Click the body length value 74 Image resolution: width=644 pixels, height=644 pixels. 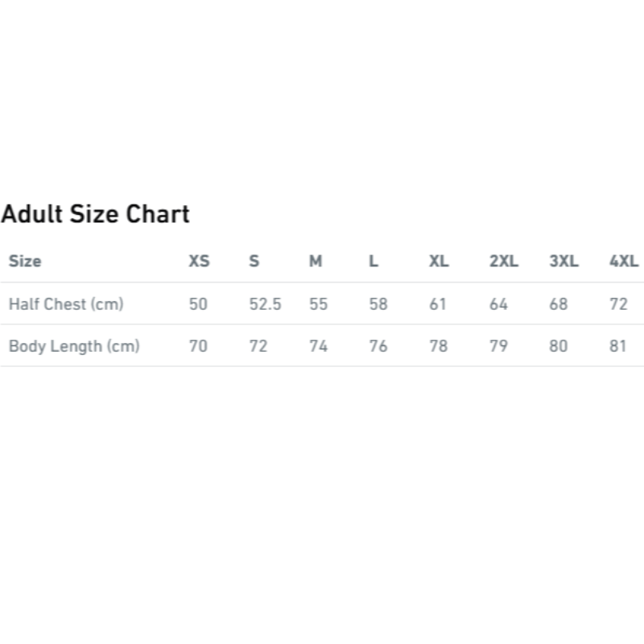tap(318, 346)
